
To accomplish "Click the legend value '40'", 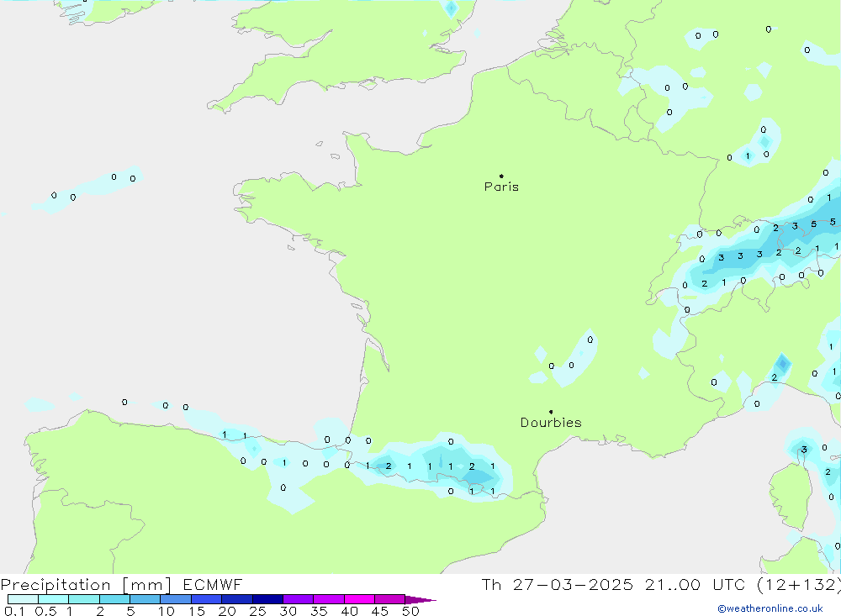I will pos(350,611).
